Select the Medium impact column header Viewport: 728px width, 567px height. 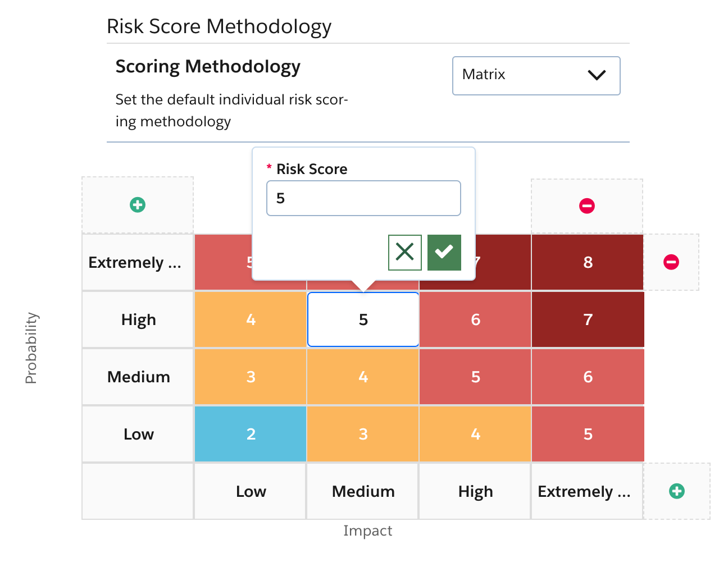(x=362, y=491)
